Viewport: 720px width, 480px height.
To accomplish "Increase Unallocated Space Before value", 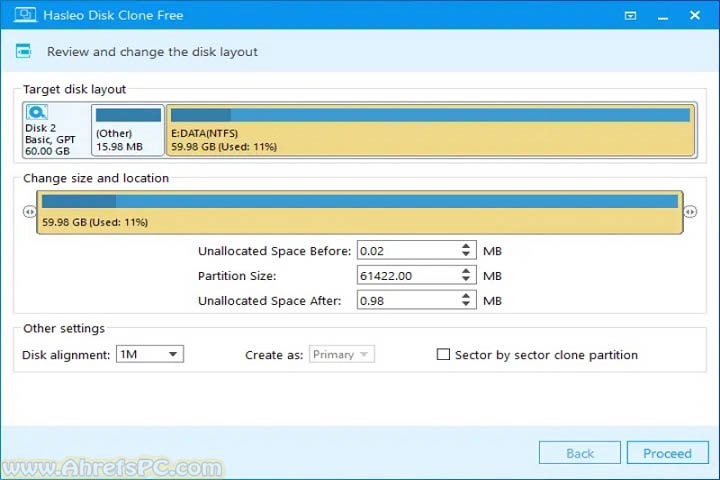I will pyautogui.click(x=466, y=246).
